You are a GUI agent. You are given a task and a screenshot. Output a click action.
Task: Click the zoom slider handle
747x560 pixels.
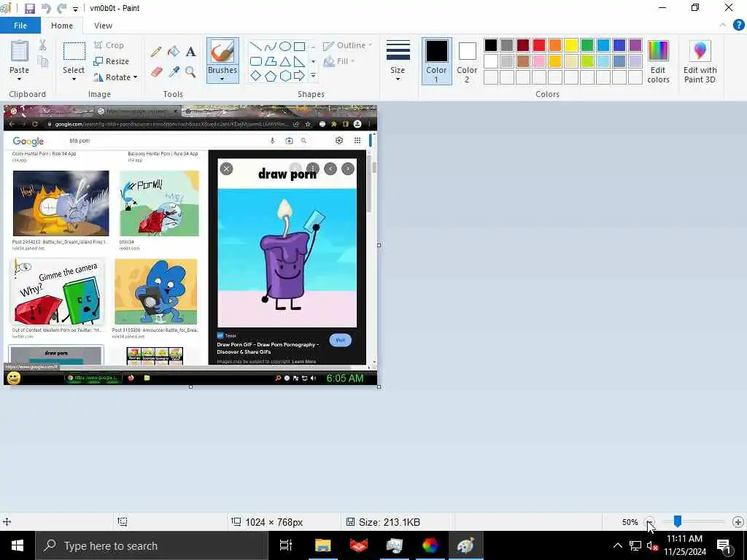tap(678, 522)
